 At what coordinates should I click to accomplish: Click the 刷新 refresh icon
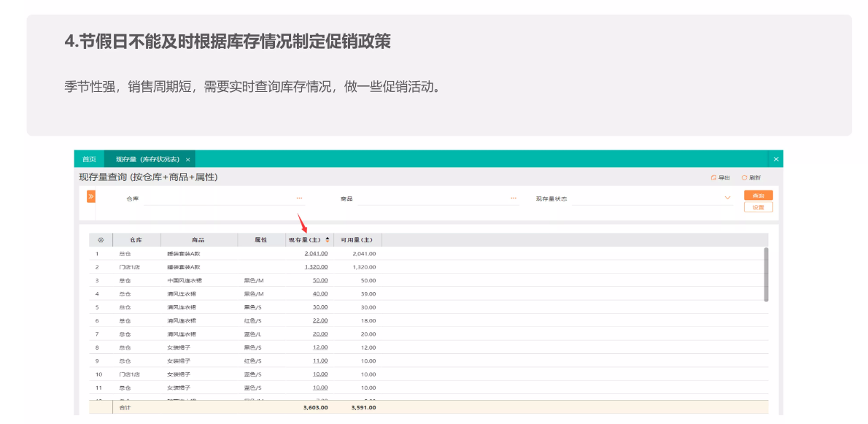pos(745,177)
